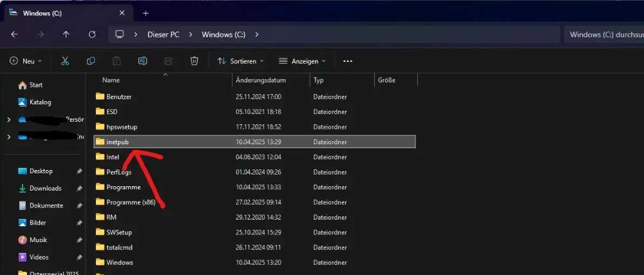The height and width of the screenshot is (275, 644).
Task: Click Windows (C:) in the address bar
Action: point(223,35)
